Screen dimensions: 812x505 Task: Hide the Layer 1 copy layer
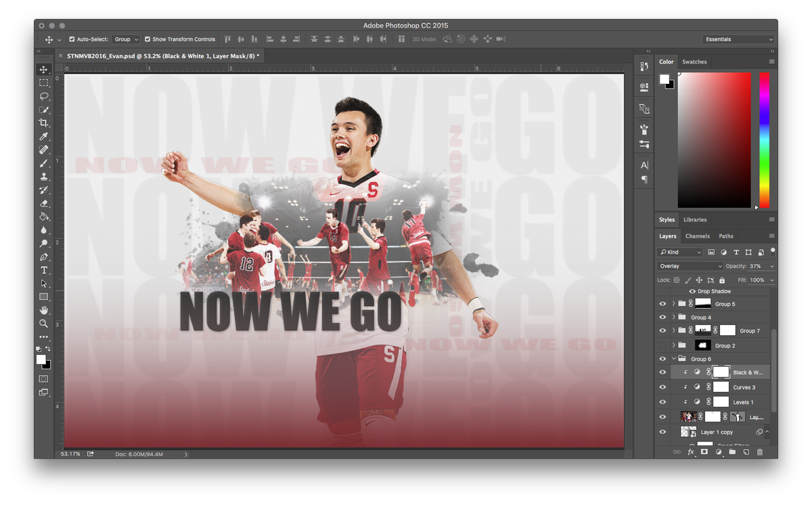[x=662, y=432]
